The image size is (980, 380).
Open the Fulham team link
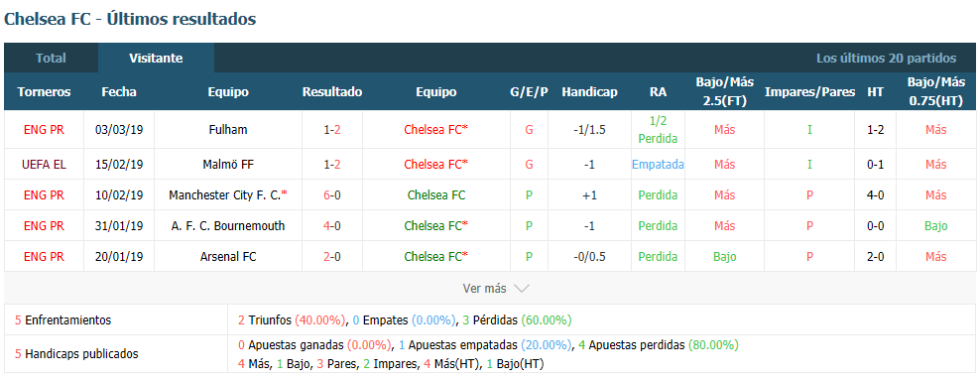click(x=228, y=130)
